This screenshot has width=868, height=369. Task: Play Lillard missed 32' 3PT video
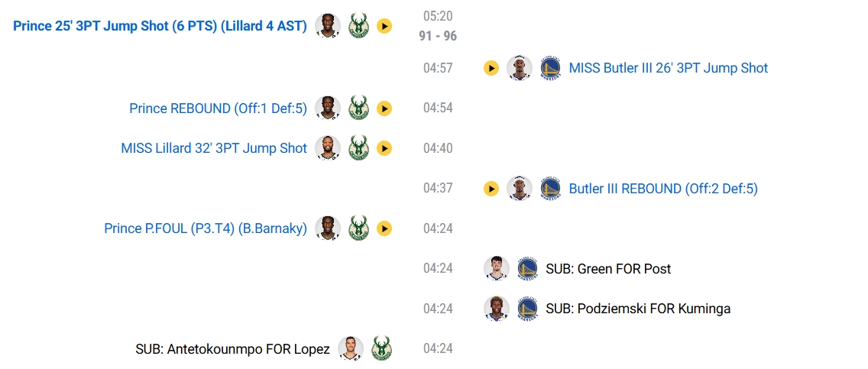pyautogui.click(x=384, y=148)
